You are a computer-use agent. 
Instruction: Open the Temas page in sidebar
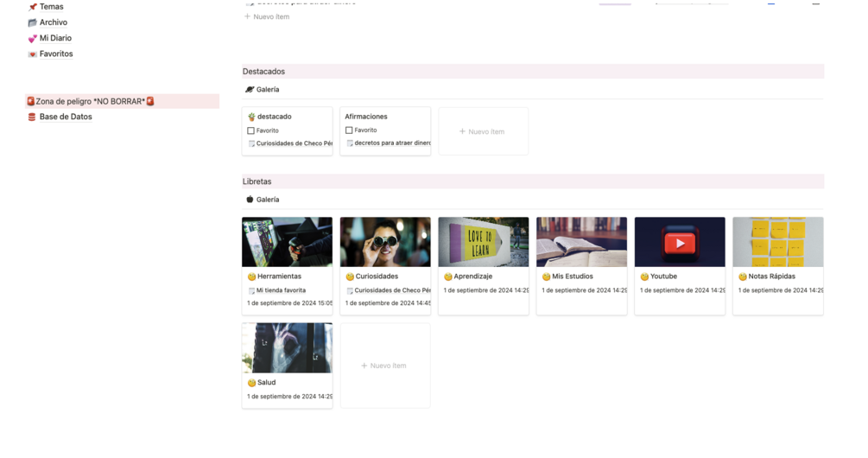(51, 7)
